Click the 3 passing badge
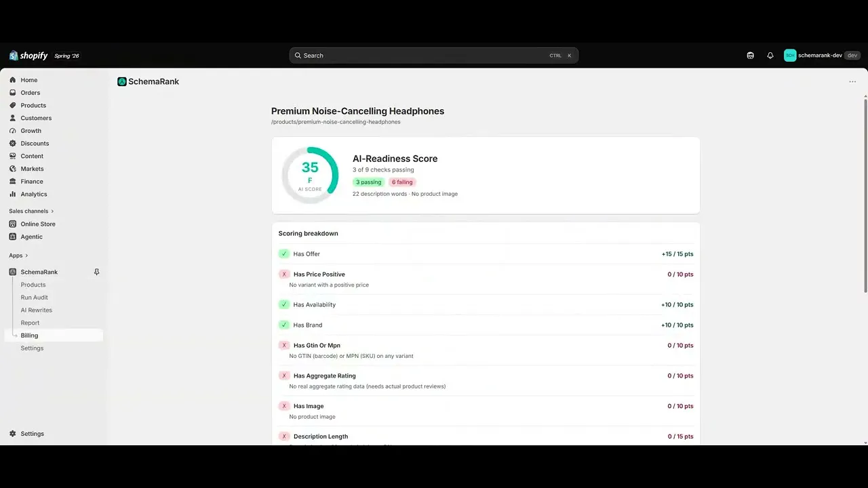This screenshot has width=868, height=488. pyautogui.click(x=369, y=182)
